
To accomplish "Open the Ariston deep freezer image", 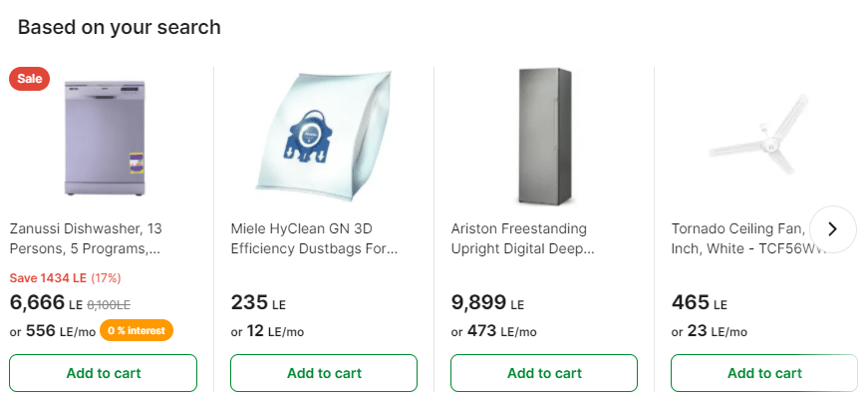I will [544, 137].
